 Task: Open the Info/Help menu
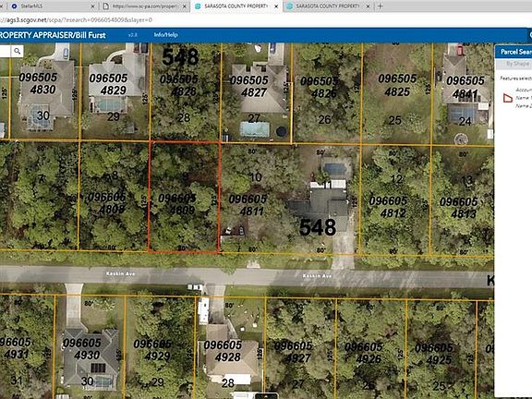click(x=165, y=34)
